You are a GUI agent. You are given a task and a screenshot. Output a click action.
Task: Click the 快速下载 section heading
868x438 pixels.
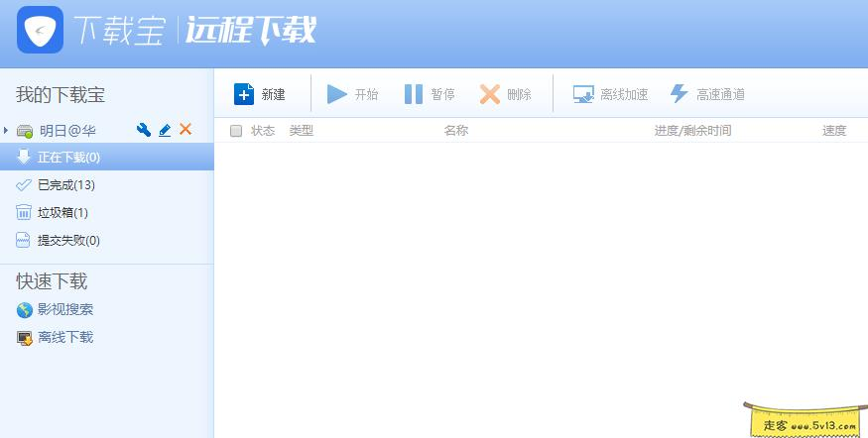[x=52, y=281]
